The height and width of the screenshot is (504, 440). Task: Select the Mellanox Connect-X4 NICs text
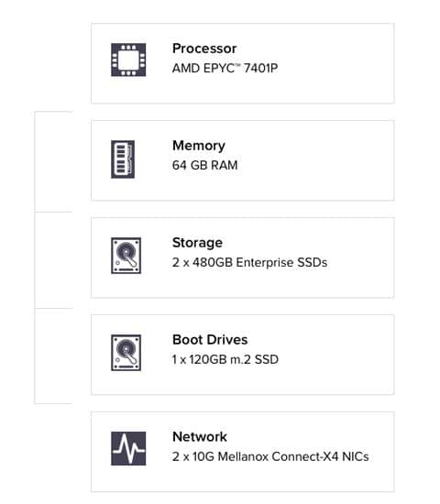pyautogui.click(x=293, y=456)
